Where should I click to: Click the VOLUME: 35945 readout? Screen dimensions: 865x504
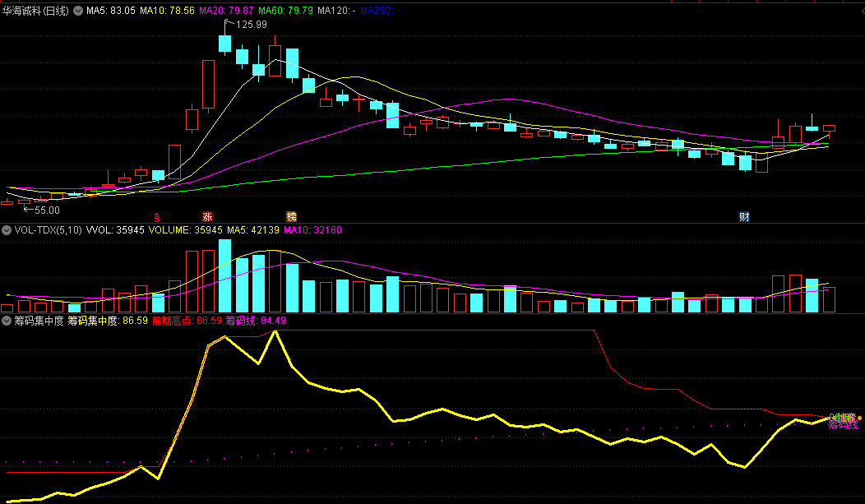click(x=185, y=230)
